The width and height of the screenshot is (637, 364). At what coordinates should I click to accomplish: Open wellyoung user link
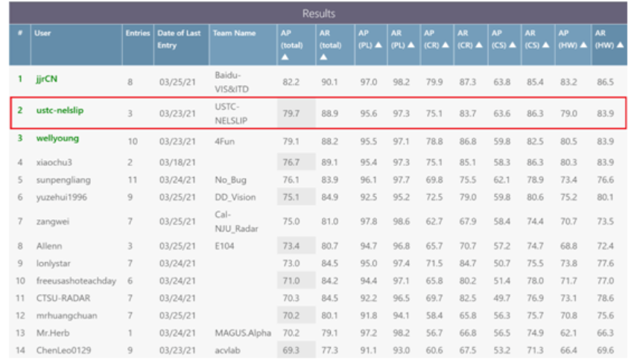pos(57,138)
